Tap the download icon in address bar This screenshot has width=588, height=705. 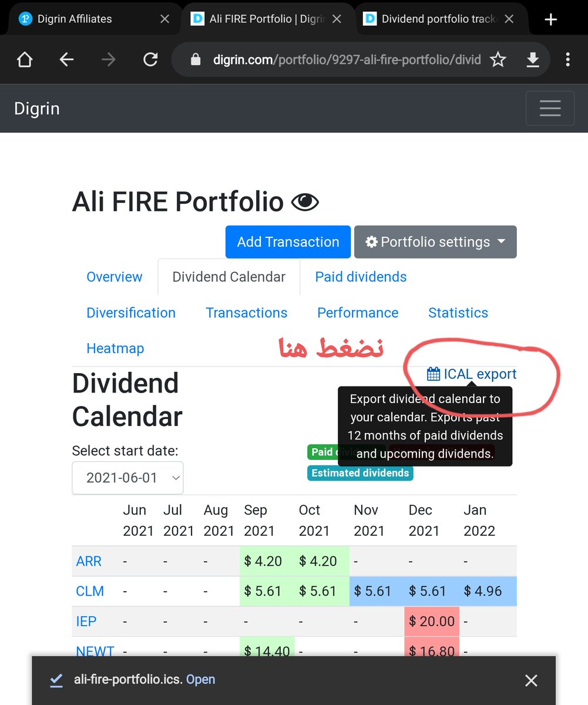pyautogui.click(x=533, y=59)
